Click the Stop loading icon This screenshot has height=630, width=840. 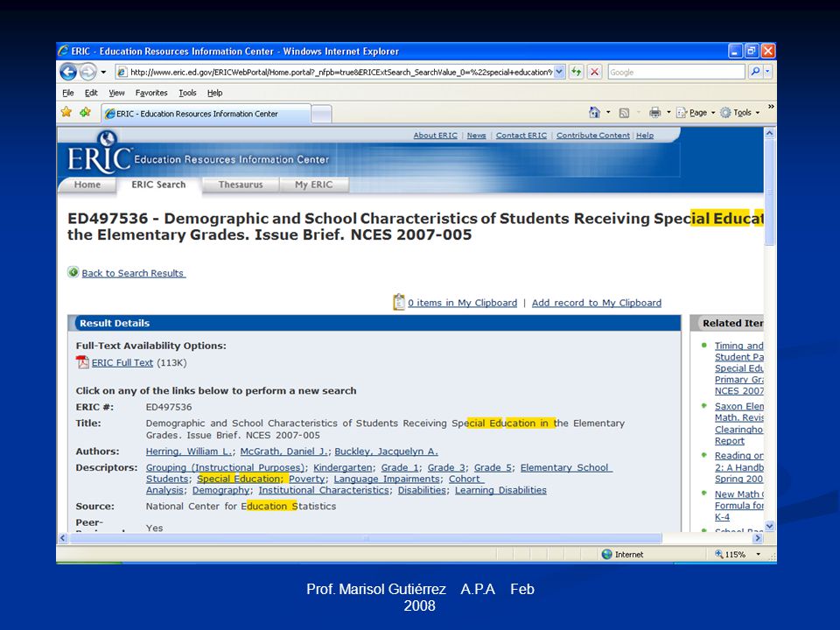[594, 72]
